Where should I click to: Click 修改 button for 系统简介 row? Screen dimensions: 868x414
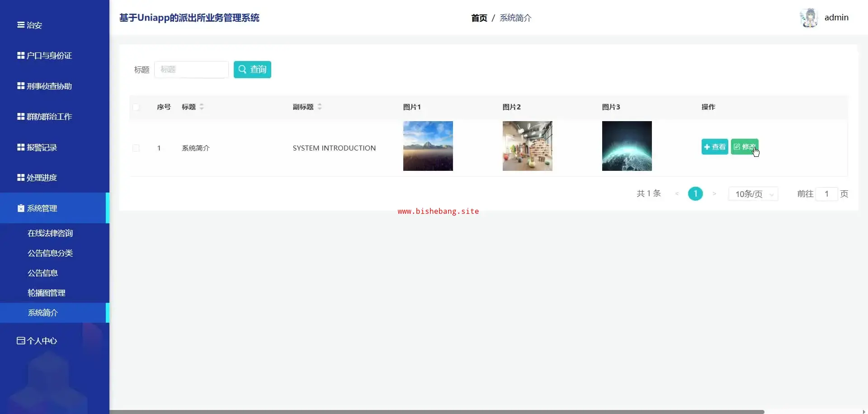[x=745, y=147]
